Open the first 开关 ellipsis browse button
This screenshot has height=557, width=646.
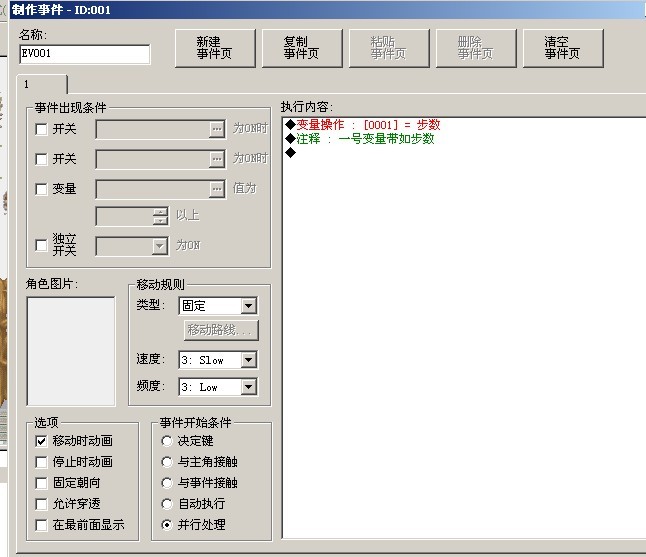(217, 129)
